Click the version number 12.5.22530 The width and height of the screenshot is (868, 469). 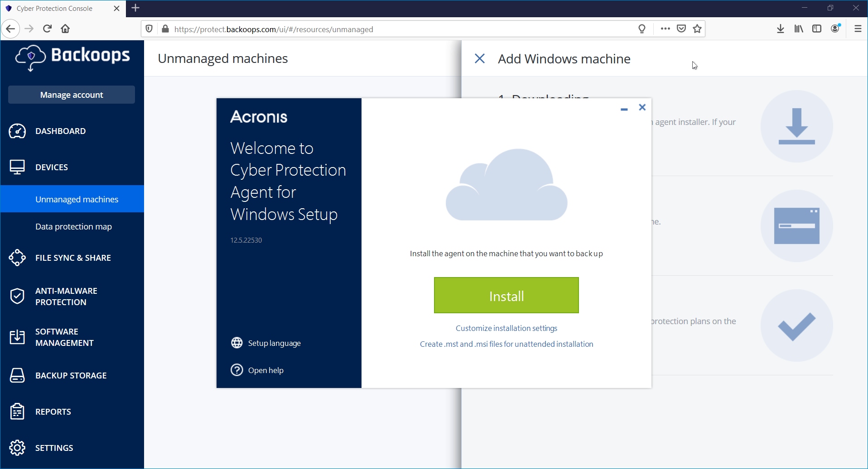point(246,240)
